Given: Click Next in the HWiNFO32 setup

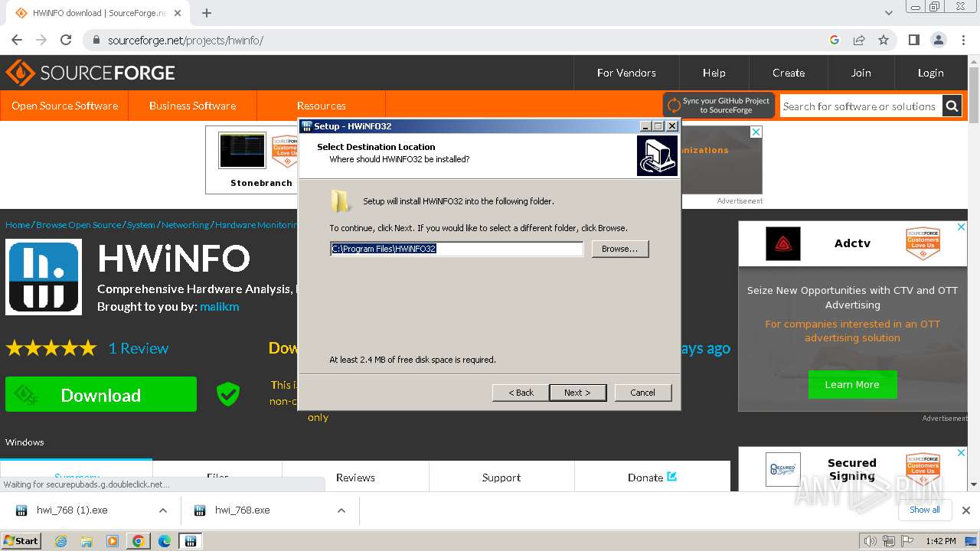Looking at the screenshot, I should pos(577,393).
